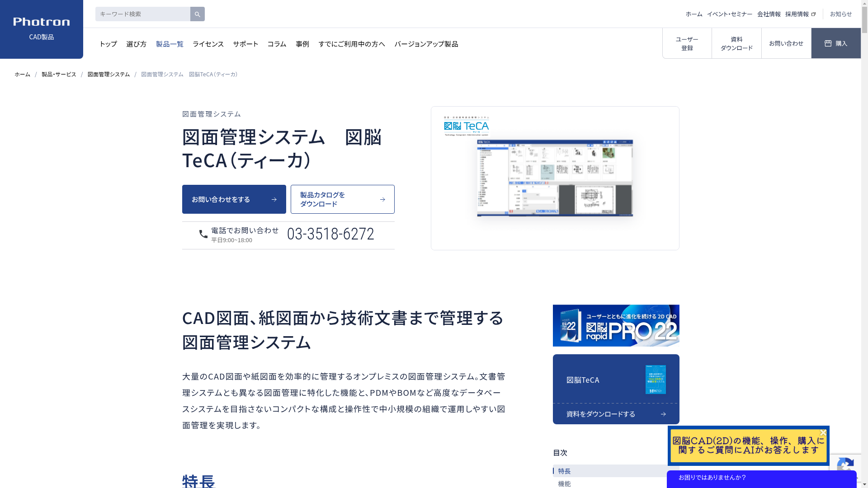This screenshot has height=488, width=868.
Task: Expand the お困りではありませんか chat bar
Action: [x=761, y=478]
